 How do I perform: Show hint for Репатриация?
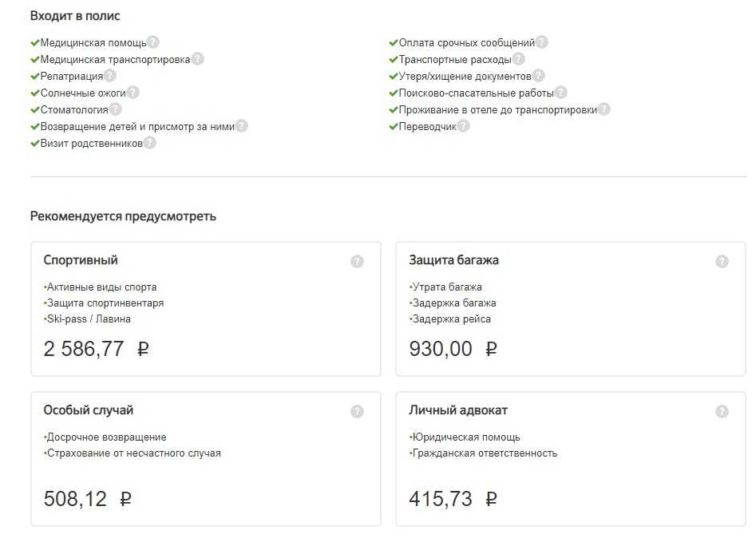(x=110, y=76)
